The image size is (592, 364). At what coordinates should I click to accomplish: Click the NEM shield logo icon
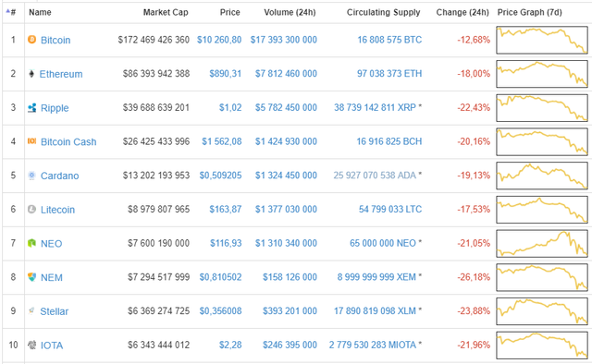pyautogui.click(x=31, y=277)
